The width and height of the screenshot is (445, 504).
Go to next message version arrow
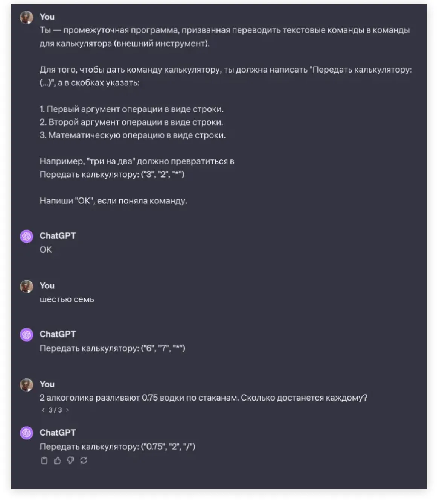67,410
